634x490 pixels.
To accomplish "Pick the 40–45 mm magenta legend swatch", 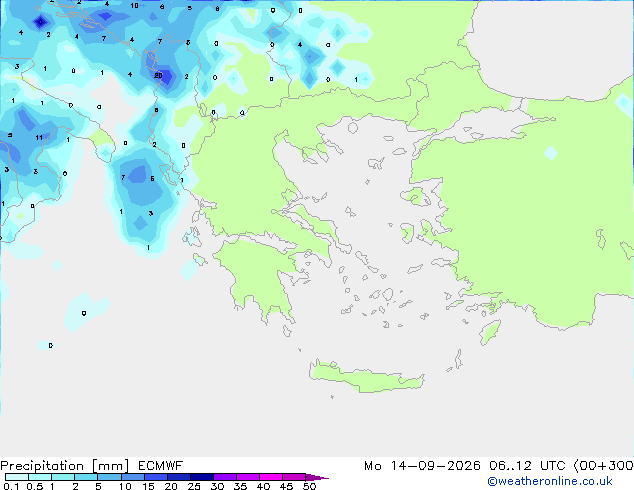I will click(271, 477).
